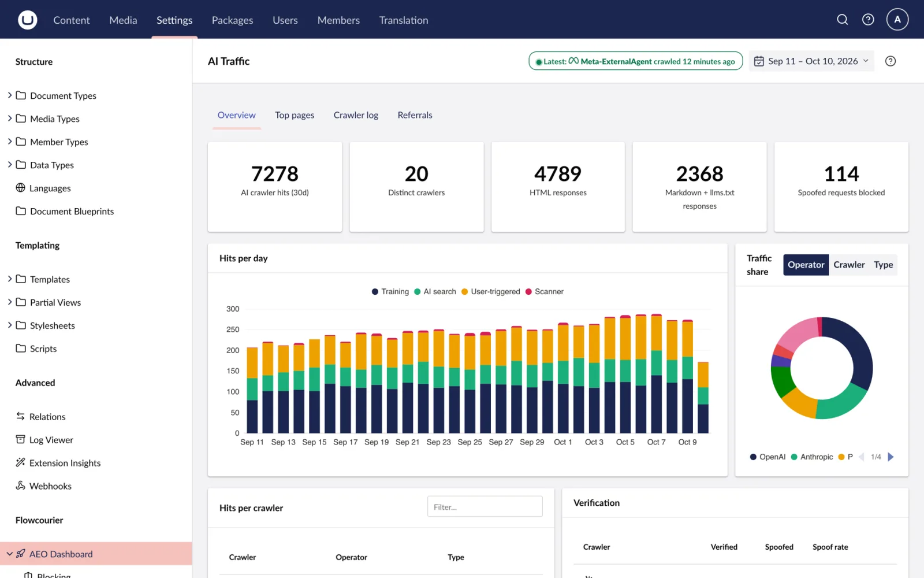Click the Relations arrows icon
The height and width of the screenshot is (578, 924).
(20, 416)
